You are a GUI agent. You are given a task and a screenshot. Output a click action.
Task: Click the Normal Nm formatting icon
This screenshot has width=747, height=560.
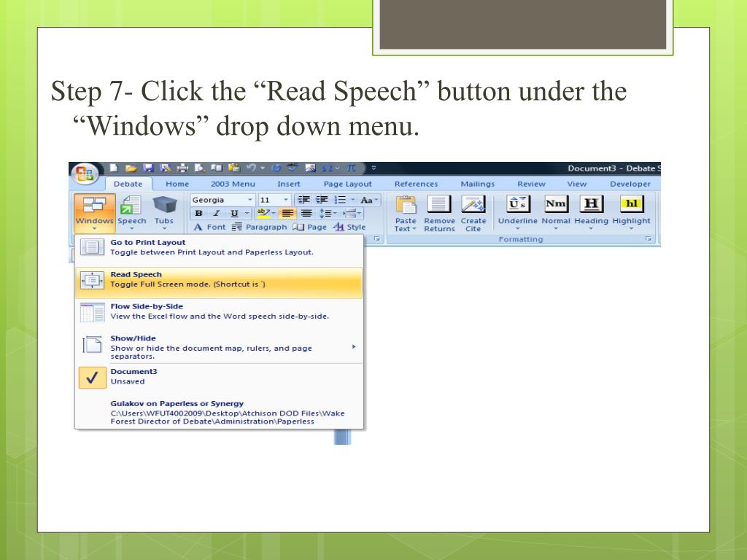point(555,204)
